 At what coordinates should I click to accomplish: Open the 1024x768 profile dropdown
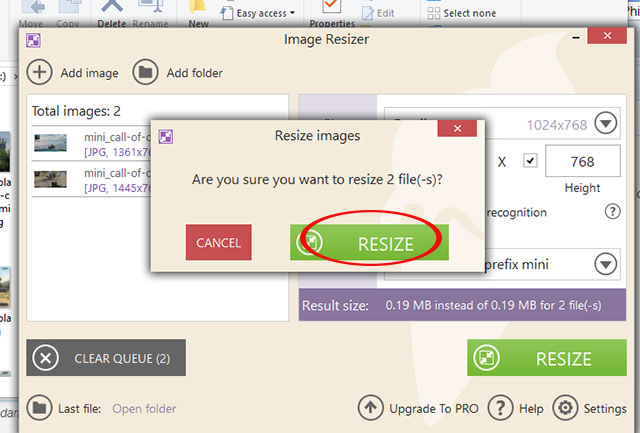[x=605, y=123]
